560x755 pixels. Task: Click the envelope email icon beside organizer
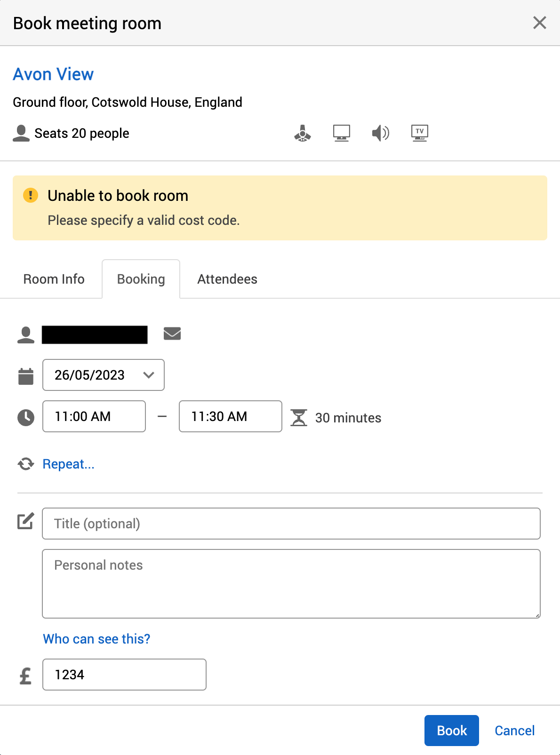tap(172, 334)
